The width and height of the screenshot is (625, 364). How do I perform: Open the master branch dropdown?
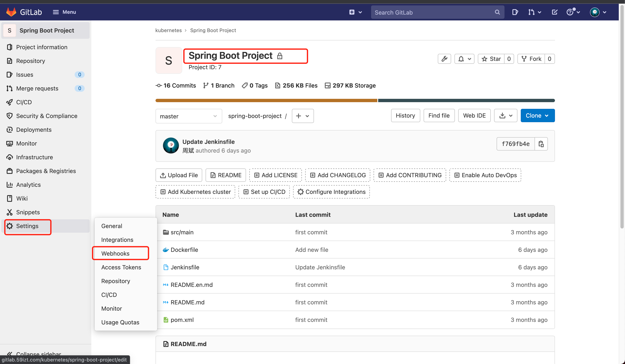[188, 116]
